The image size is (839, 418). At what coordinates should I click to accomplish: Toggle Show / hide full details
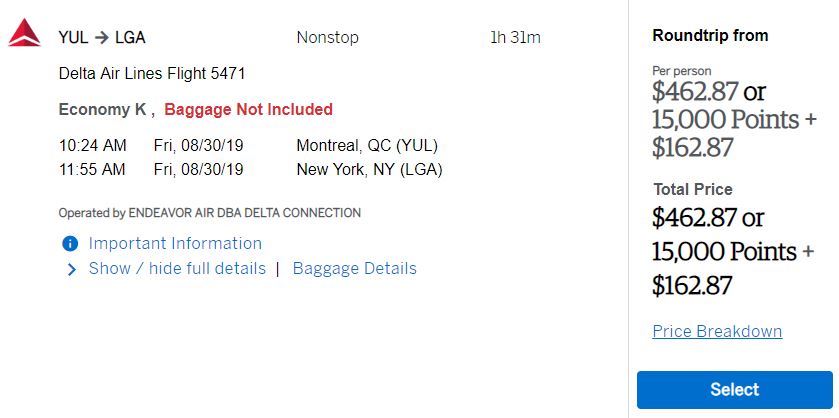click(177, 269)
